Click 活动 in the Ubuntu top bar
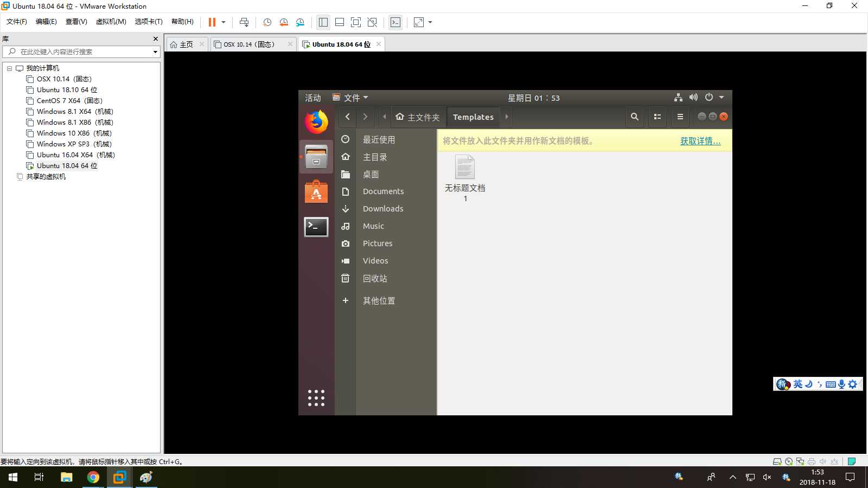Viewport: 868px width, 488px height. click(x=313, y=98)
